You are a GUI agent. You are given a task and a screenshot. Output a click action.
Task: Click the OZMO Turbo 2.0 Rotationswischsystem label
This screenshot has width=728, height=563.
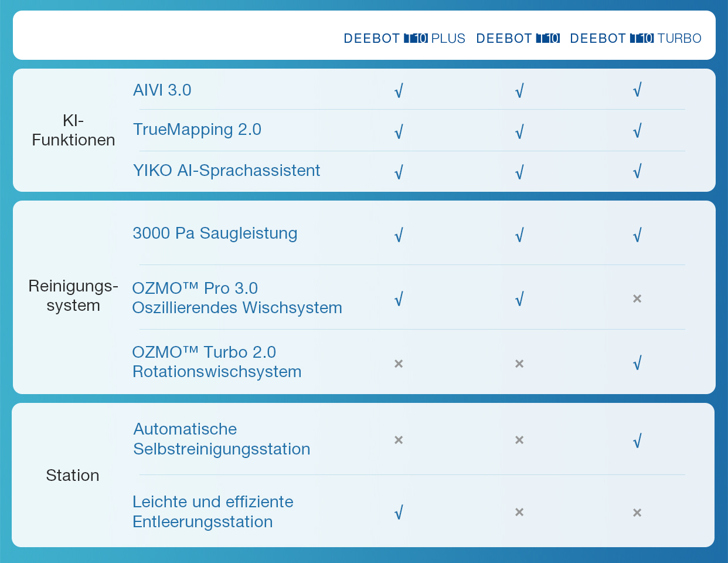[x=216, y=362]
